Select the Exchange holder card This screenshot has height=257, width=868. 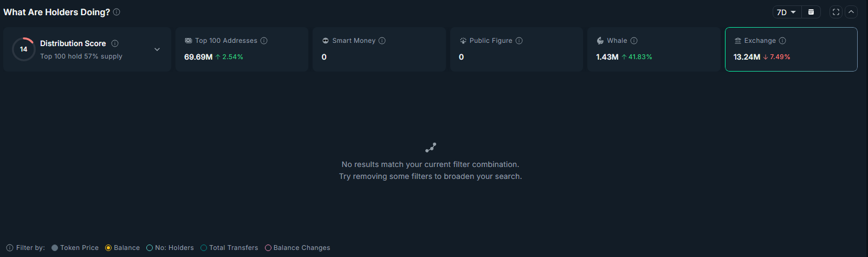pyautogui.click(x=791, y=49)
